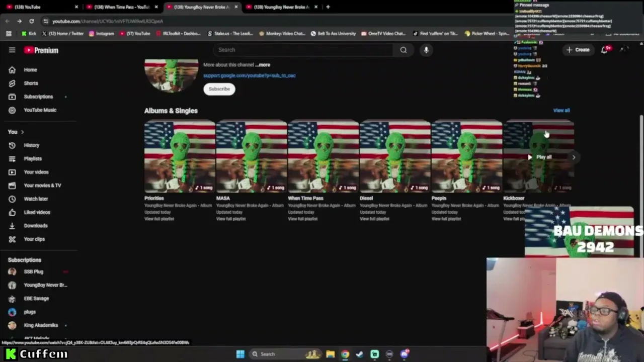This screenshot has width=644, height=362.
Task: Open Subscriptions in the sidebar navigation
Action: (38, 97)
